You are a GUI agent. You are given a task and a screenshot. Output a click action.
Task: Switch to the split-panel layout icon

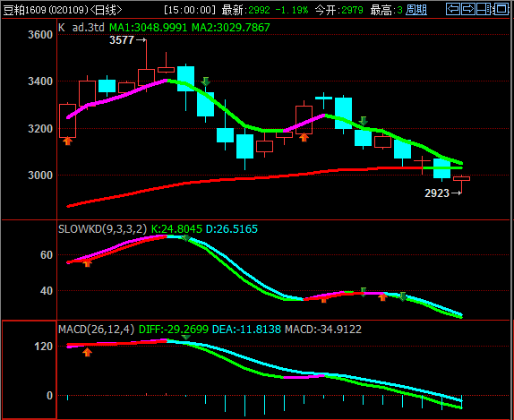[484, 9]
